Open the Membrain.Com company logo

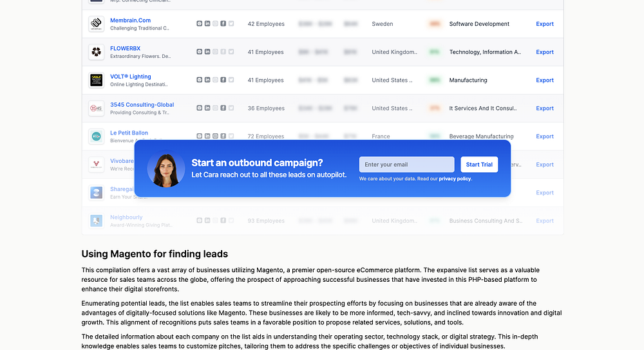click(x=96, y=24)
